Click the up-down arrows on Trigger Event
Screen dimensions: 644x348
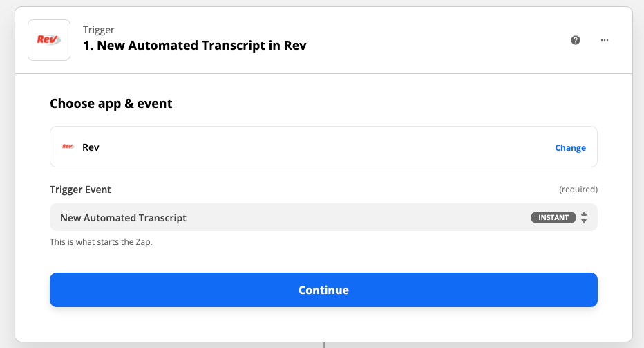(x=584, y=217)
